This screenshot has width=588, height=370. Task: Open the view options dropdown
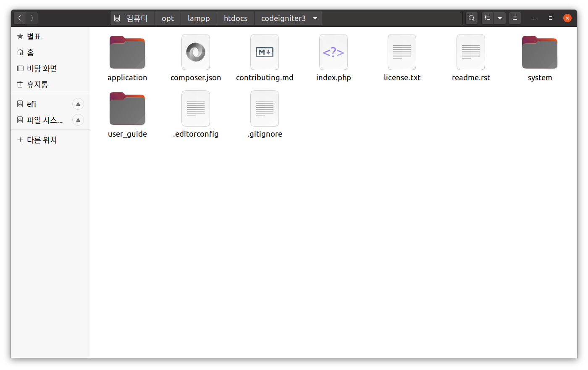[x=500, y=18]
